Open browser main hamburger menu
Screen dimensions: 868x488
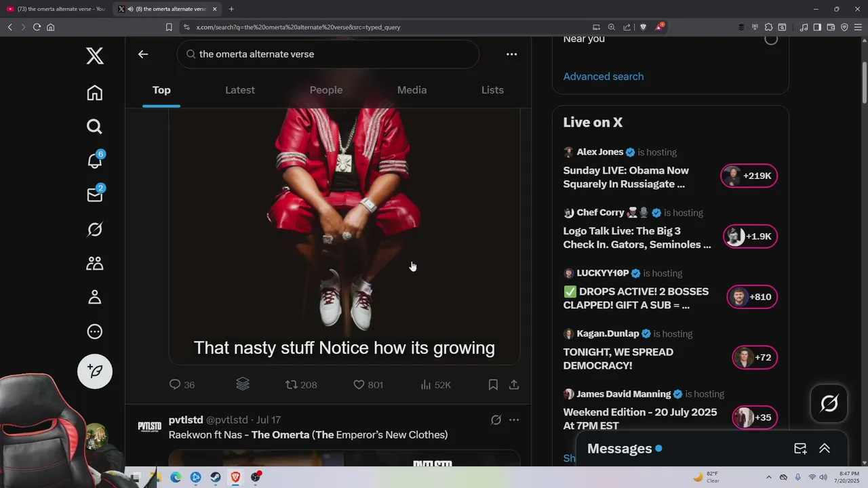(x=858, y=27)
